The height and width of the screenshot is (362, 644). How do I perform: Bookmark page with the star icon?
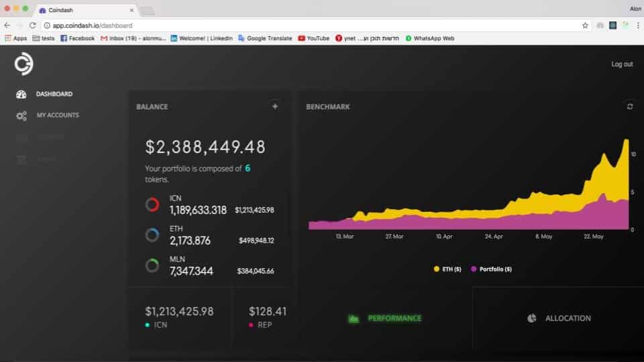click(585, 25)
